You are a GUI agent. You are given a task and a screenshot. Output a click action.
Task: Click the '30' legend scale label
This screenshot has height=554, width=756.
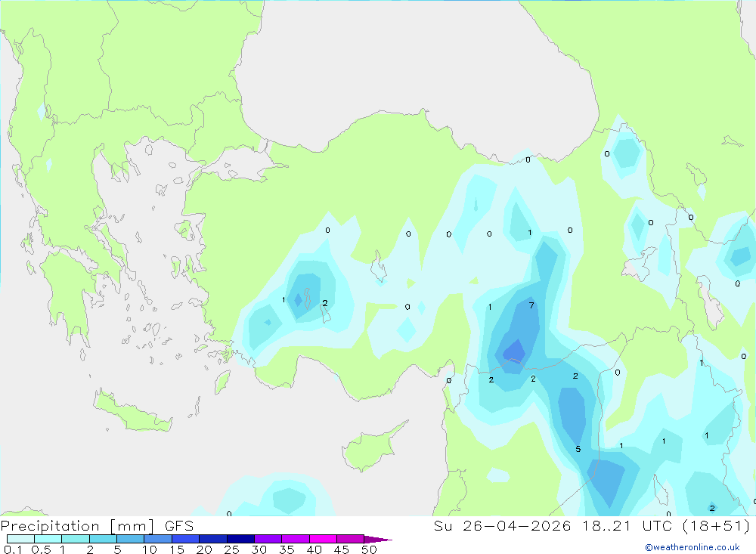click(259, 549)
